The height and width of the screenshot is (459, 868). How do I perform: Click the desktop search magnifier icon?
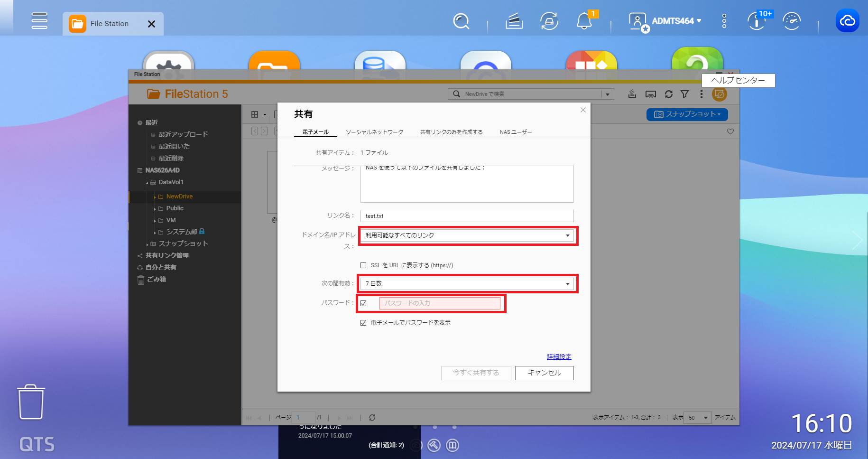tap(461, 21)
